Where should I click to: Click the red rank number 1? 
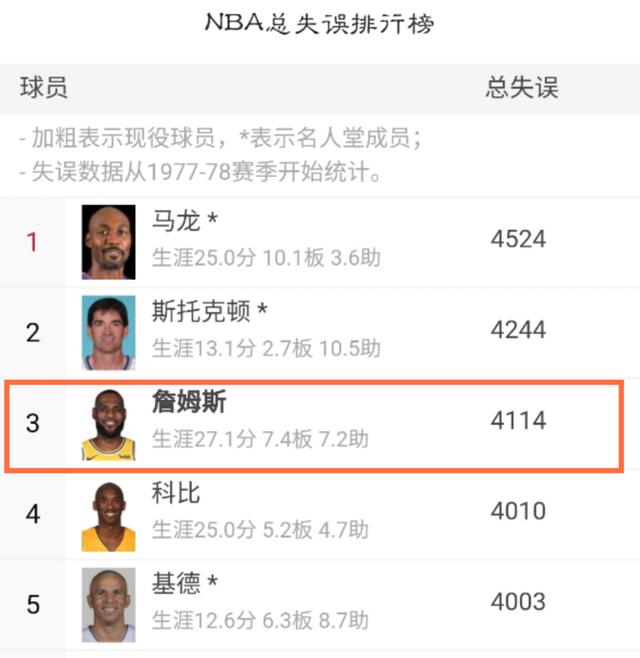tap(32, 242)
